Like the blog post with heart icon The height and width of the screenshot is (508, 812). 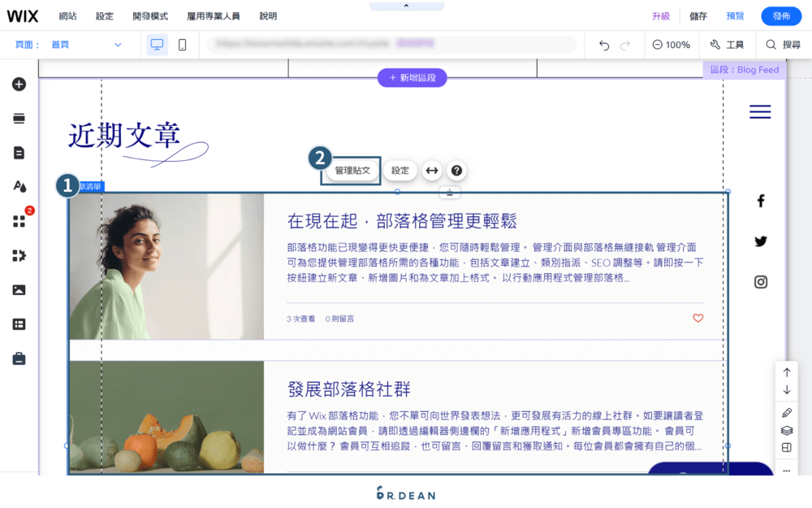coord(698,319)
